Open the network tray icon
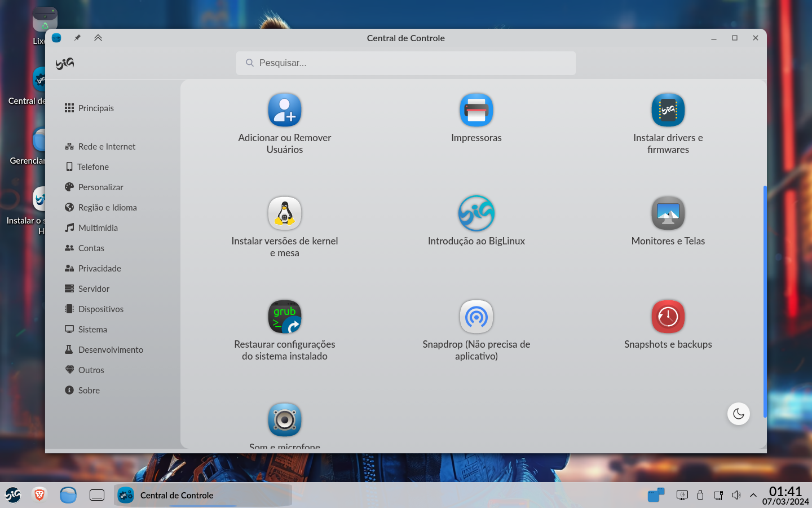This screenshot has width=812, height=508. point(718,495)
